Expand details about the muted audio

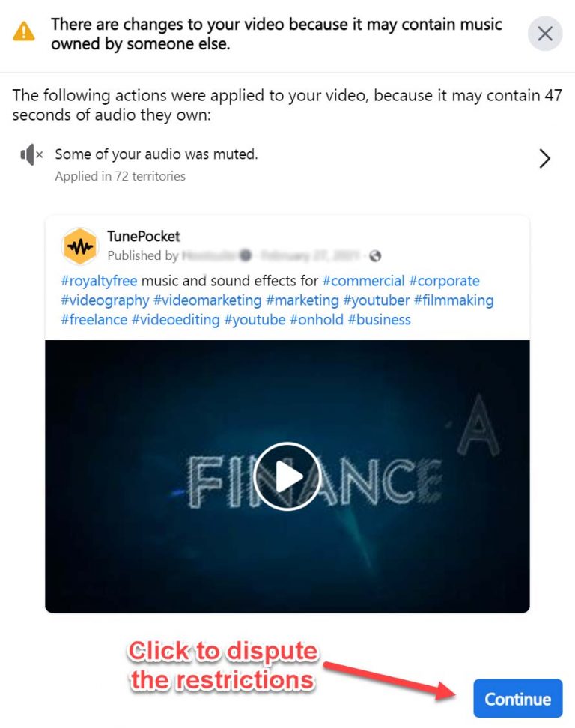pyautogui.click(x=546, y=158)
